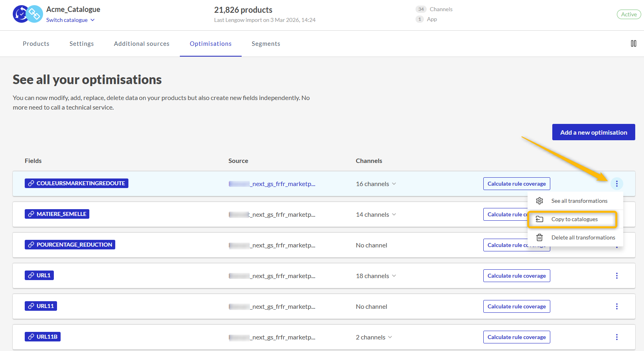Switch to the Additional sources tab
Screen dimensions: 644x351
[x=142, y=44]
